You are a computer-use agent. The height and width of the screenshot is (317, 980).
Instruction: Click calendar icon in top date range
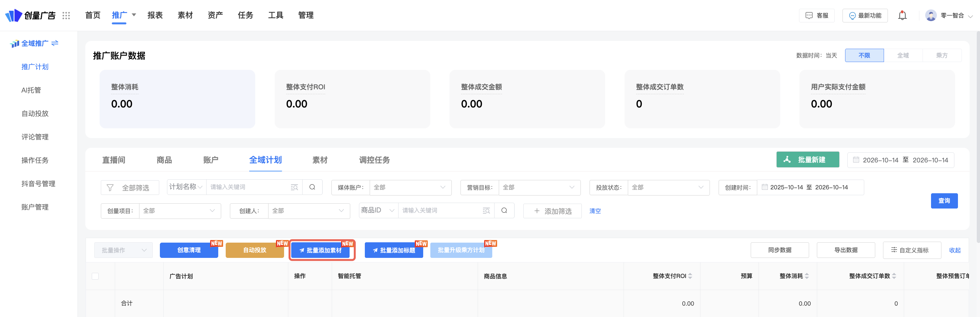pyautogui.click(x=856, y=160)
